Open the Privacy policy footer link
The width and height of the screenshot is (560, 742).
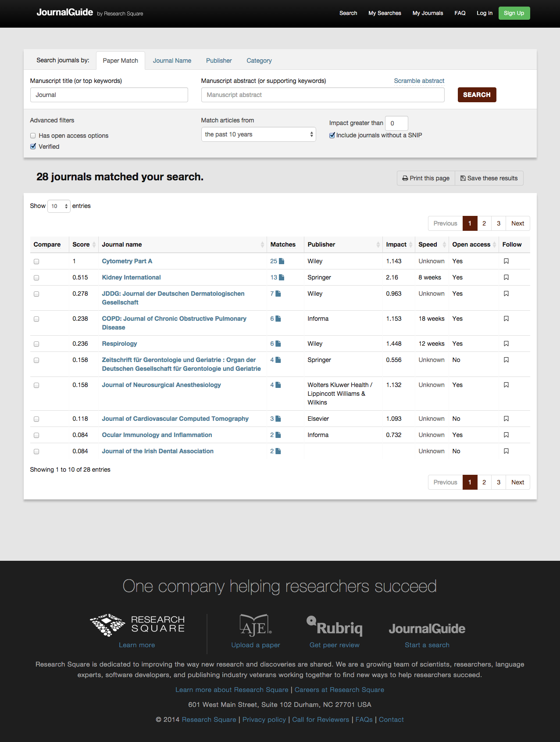(x=264, y=720)
